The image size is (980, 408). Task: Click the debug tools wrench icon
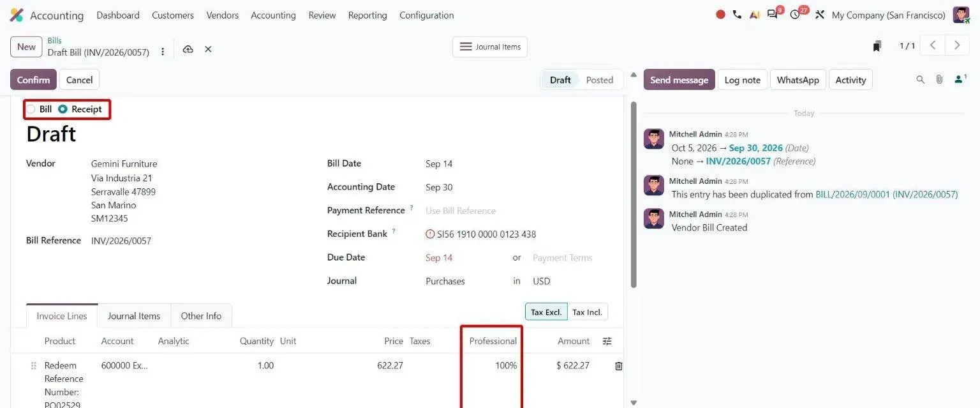(820, 15)
